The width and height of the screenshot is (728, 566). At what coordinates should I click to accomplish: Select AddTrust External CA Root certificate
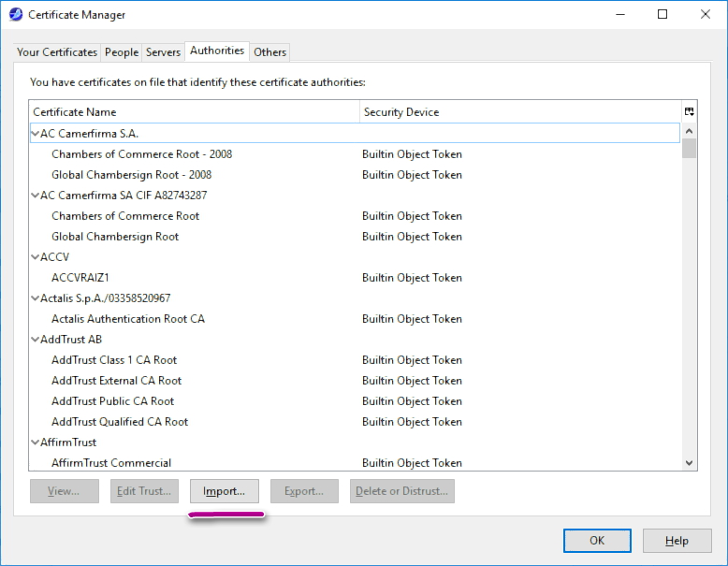116,381
